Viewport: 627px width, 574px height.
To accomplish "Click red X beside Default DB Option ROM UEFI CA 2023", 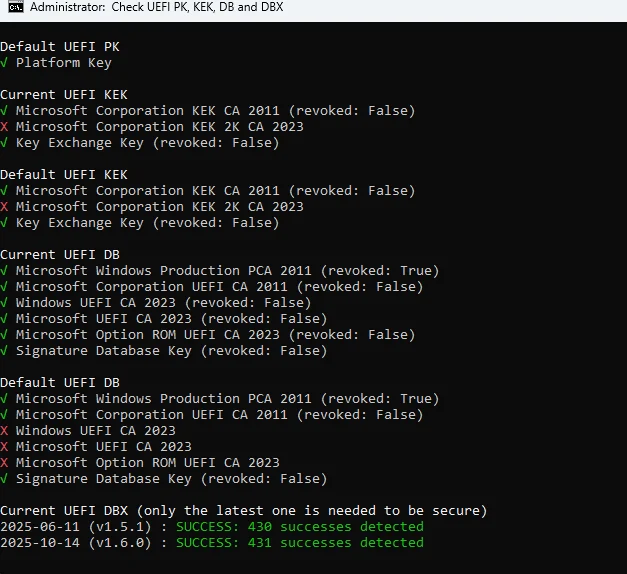I will [x=4, y=463].
